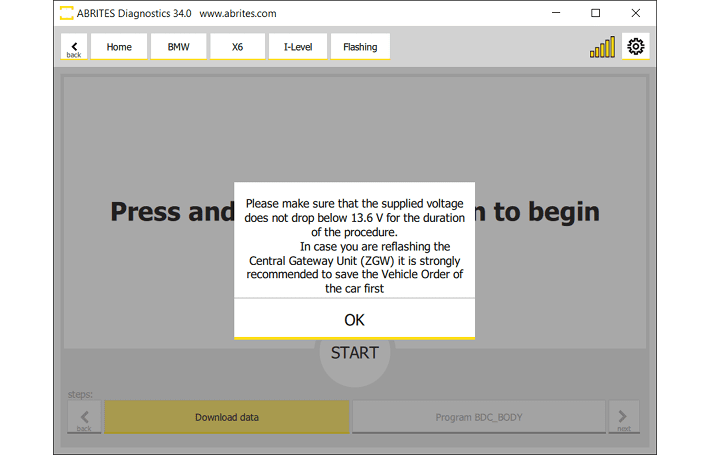Maximize the ABRITES Diagnostics window
Viewport: 710px width, 455px height.
point(596,14)
